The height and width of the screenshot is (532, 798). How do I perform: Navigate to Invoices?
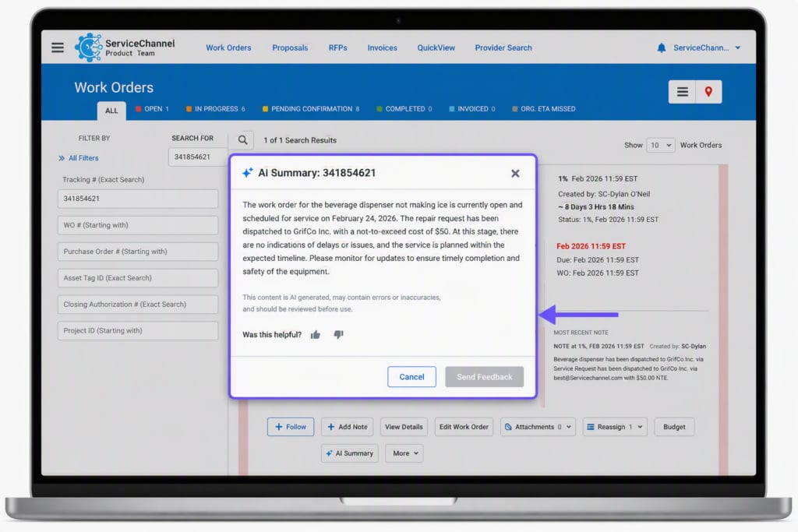point(382,48)
